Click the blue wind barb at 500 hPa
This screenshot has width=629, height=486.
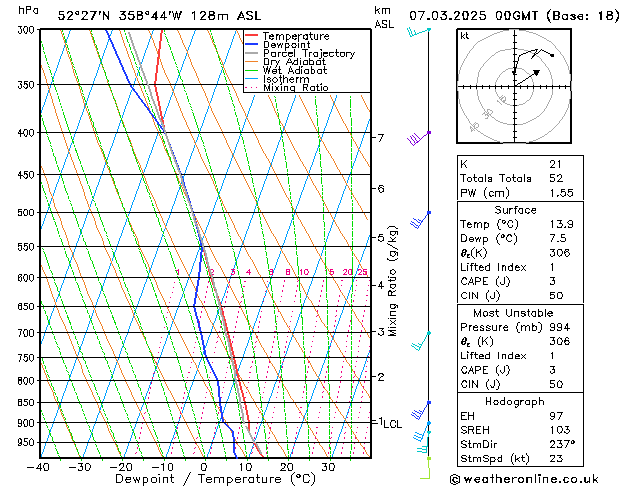point(420,220)
